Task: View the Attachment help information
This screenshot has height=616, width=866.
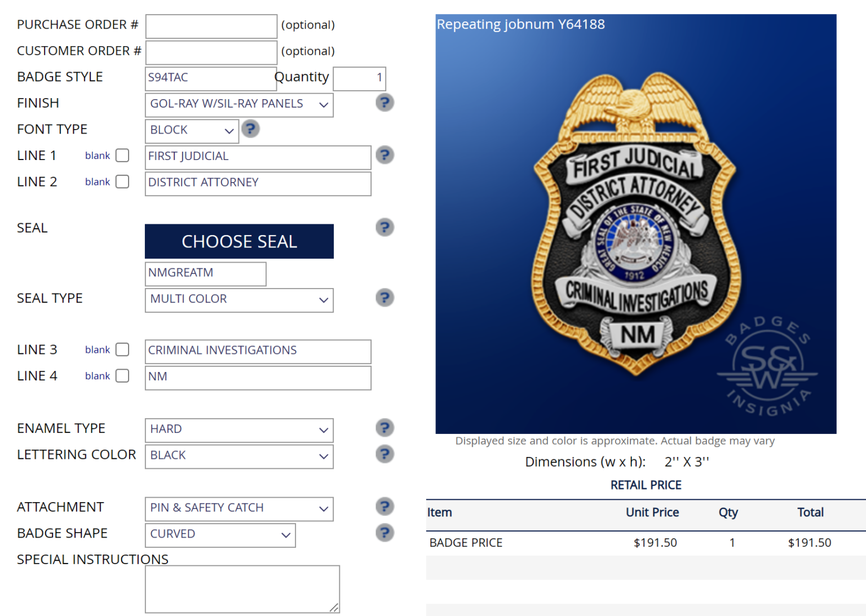Action: [385, 507]
